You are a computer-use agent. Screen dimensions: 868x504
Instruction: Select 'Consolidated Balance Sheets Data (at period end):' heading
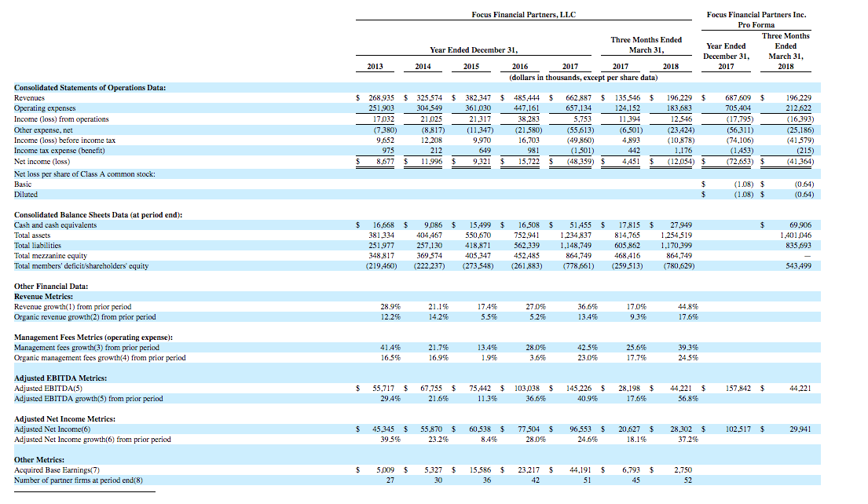98,214
